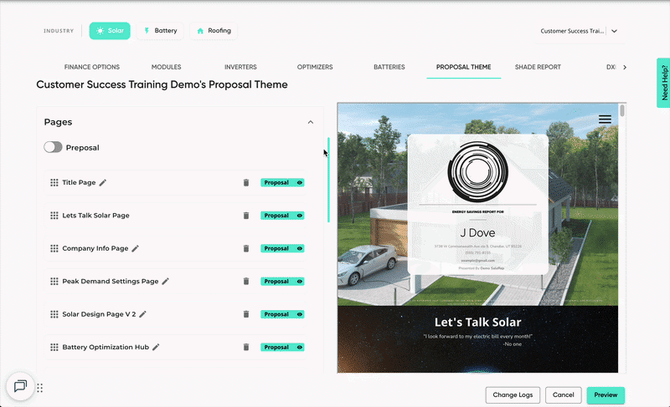Click the dotted handle beside the chat widget

[x=40, y=388]
